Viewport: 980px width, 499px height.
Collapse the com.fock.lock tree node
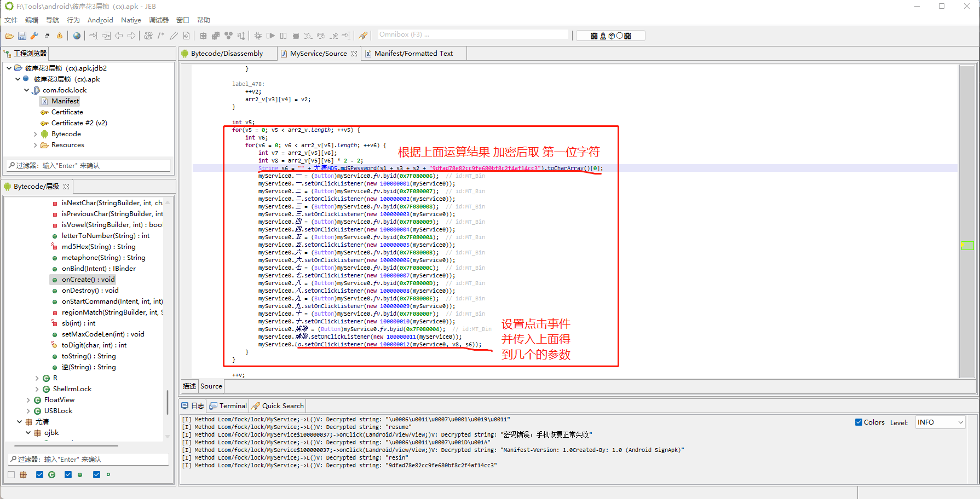click(x=26, y=90)
